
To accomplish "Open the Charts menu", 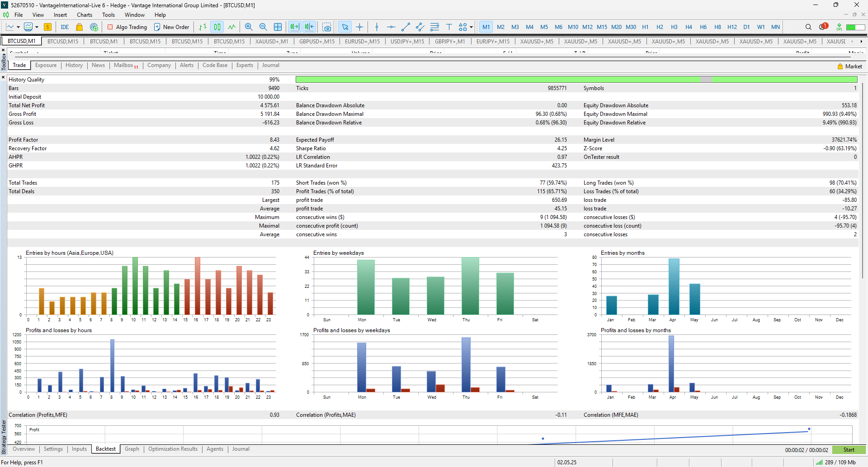I will [x=84, y=15].
